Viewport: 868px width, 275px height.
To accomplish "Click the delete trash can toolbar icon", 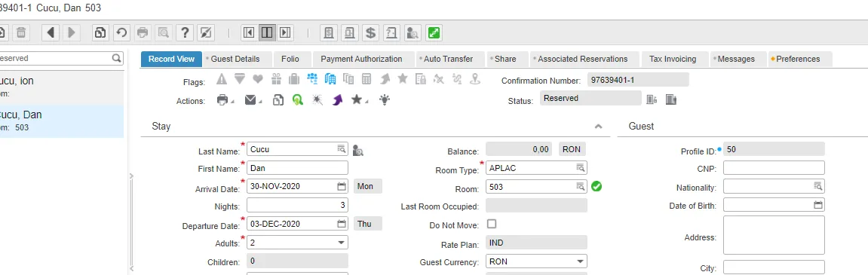I will [20, 32].
